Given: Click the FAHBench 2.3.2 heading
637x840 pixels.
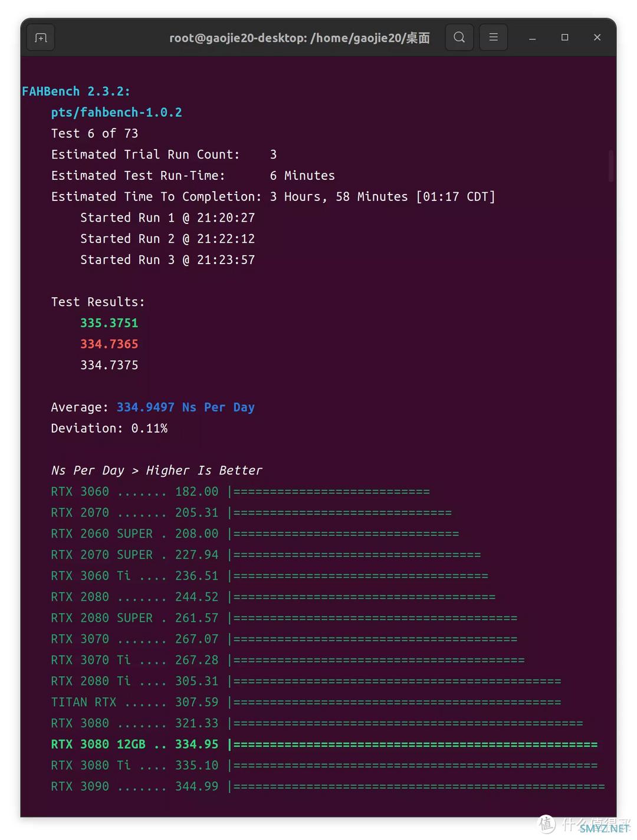Looking at the screenshot, I should 76,91.
